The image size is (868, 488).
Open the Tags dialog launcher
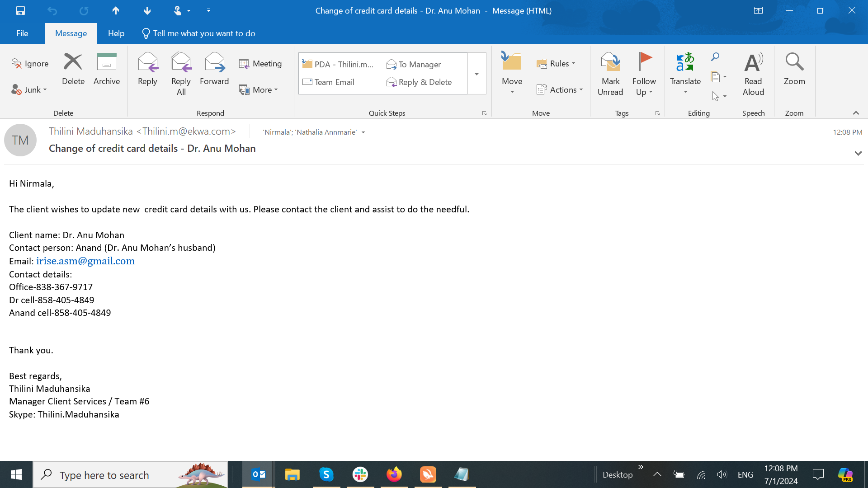coord(657,113)
